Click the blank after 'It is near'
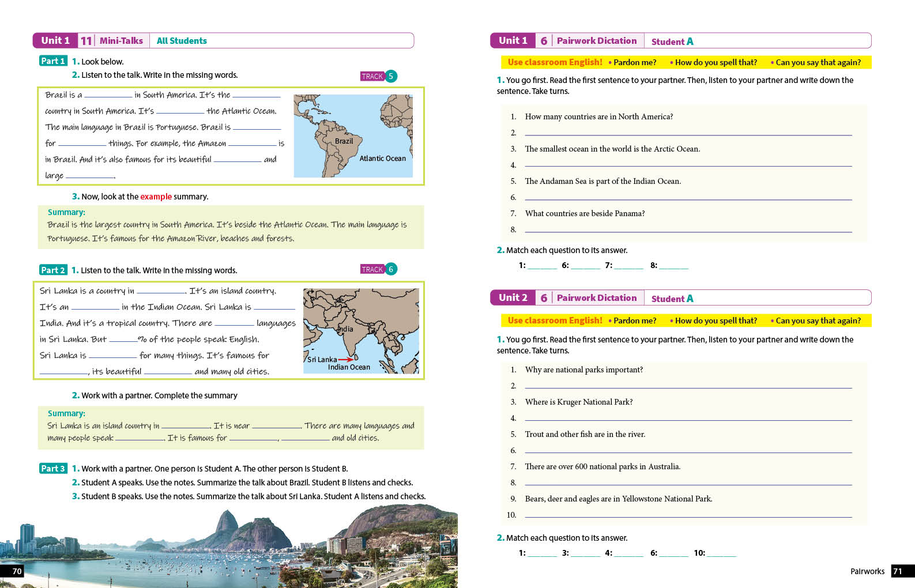This screenshot has height=588, width=915. tap(276, 426)
